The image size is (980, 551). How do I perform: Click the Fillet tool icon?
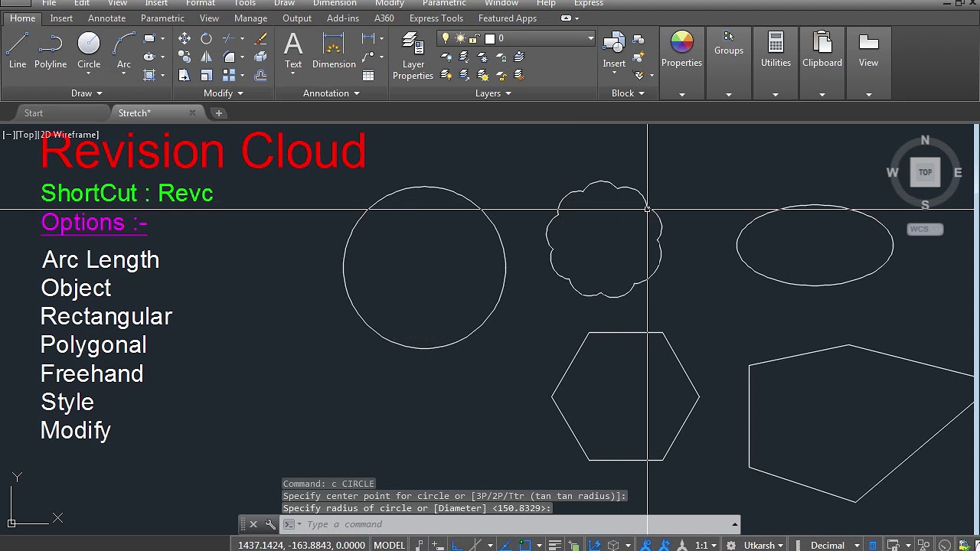pos(230,57)
